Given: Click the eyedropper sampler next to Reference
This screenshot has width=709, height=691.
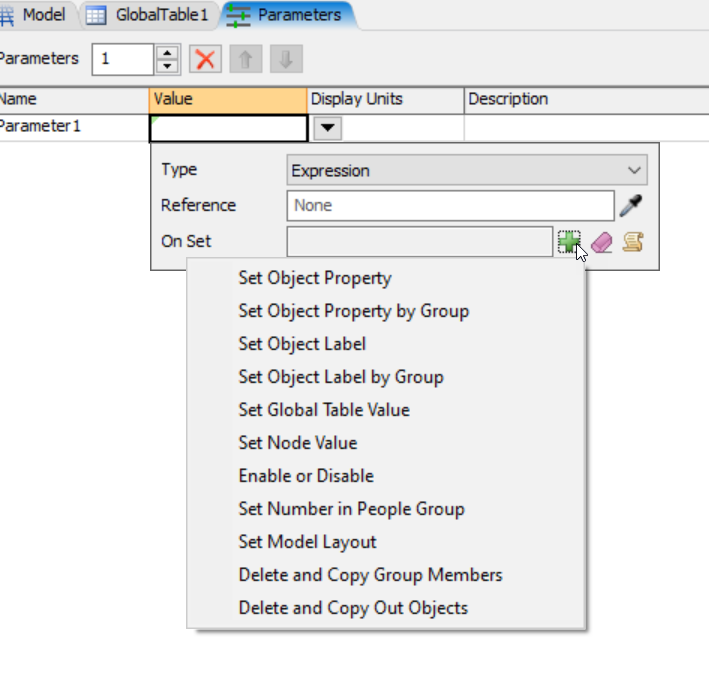Looking at the screenshot, I should pyautogui.click(x=631, y=206).
